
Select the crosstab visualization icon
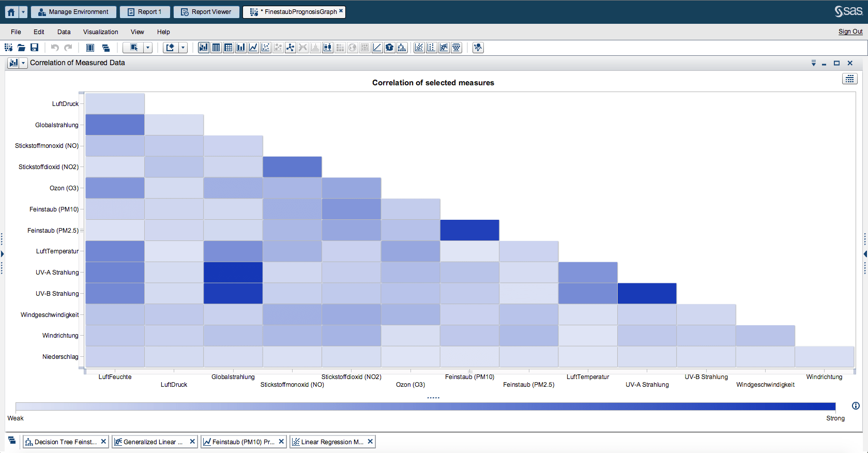pyautogui.click(x=229, y=48)
